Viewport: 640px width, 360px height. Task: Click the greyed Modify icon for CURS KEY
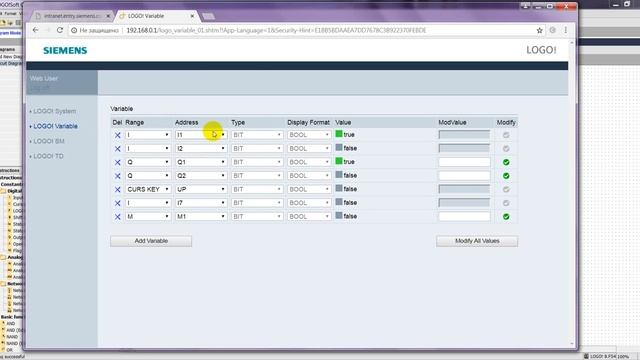pyautogui.click(x=506, y=189)
